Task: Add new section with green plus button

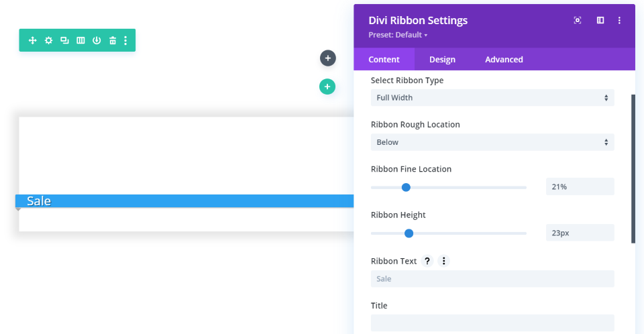Action: click(x=327, y=87)
